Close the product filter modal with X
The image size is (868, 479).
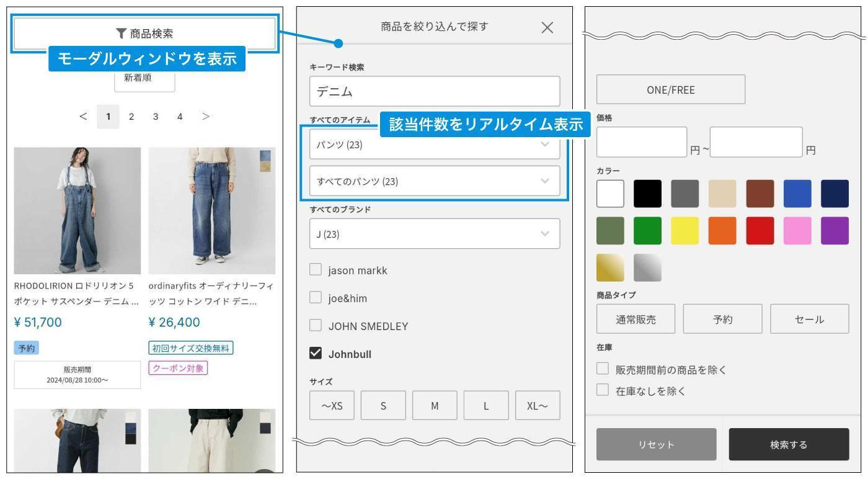click(x=547, y=27)
